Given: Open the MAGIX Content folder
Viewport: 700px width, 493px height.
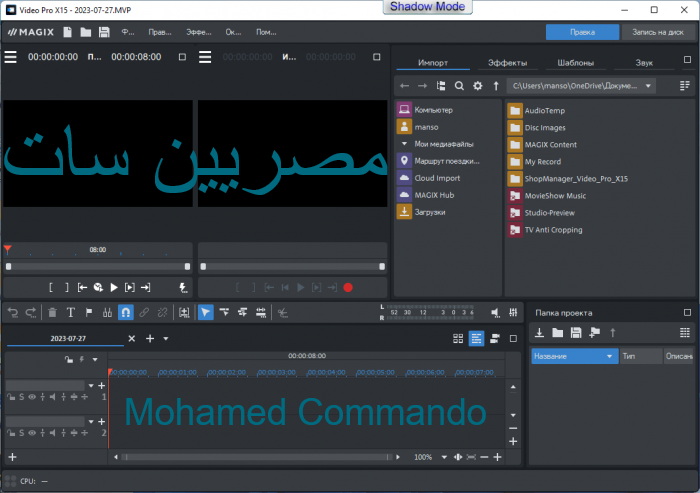Looking at the screenshot, I should pos(551,144).
